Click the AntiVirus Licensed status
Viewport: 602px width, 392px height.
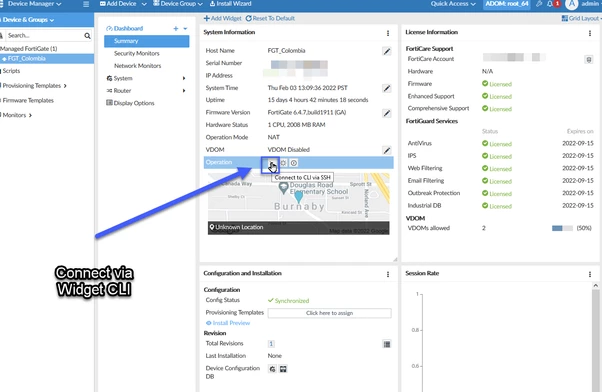tap(497, 144)
